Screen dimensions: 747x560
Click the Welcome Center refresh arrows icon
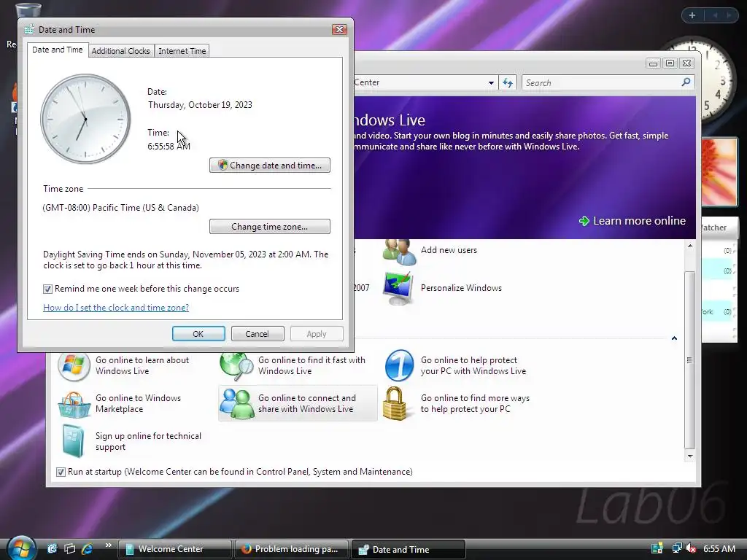[508, 83]
